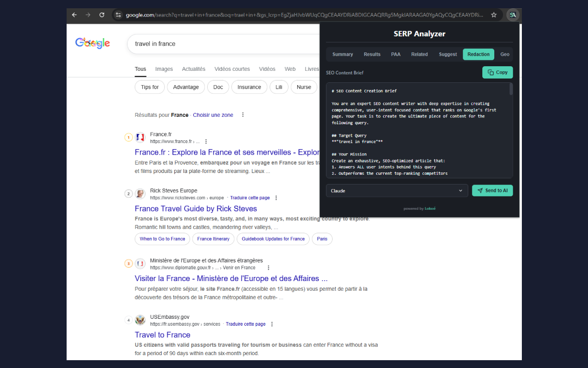Click the SEO Content Brief label
Image resolution: width=588 pixels, height=368 pixels.
point(345,73)
